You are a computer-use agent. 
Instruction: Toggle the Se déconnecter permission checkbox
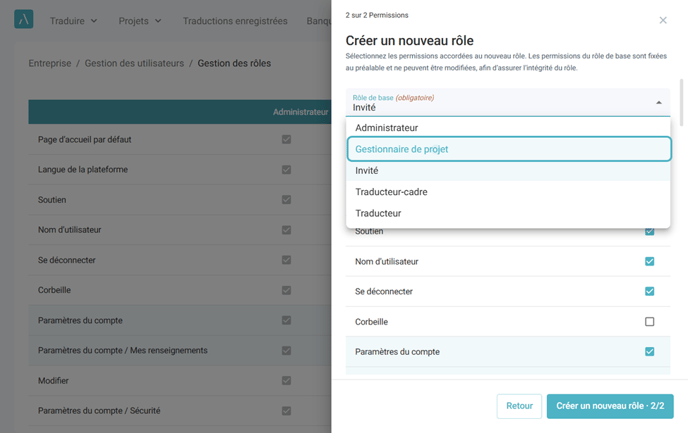point(649,291)
